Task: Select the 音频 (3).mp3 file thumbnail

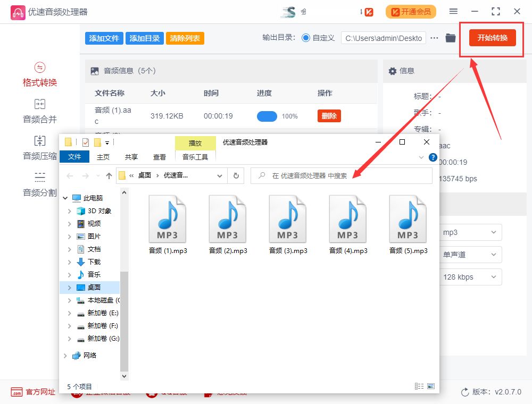Action: click(288, 218)
